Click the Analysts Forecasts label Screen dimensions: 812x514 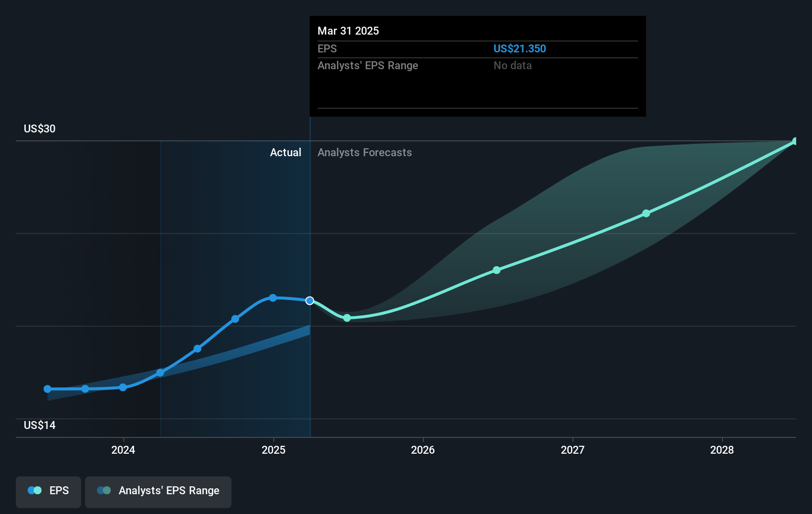[x=364, y=153]
